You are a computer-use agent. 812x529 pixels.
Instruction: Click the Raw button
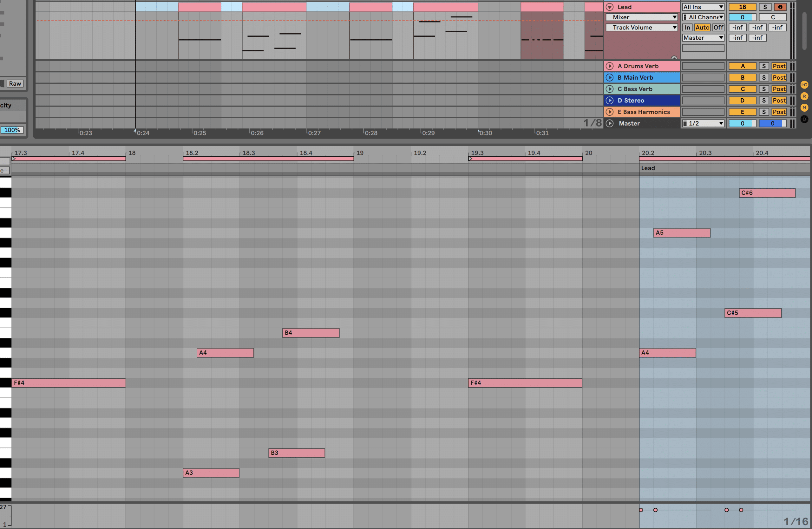click(15, 84)
